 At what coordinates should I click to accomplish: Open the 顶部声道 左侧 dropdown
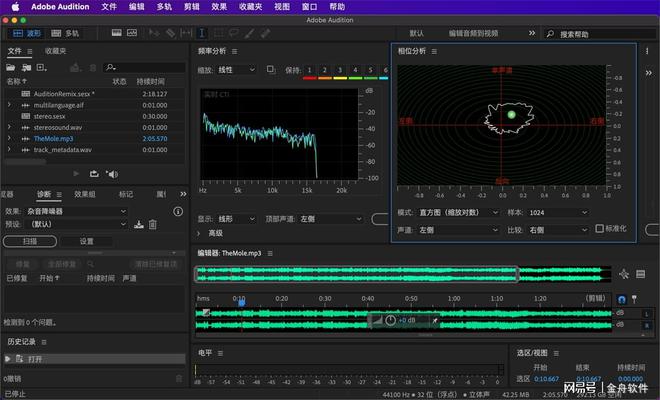pyautogui.click(x=330, y=219)
